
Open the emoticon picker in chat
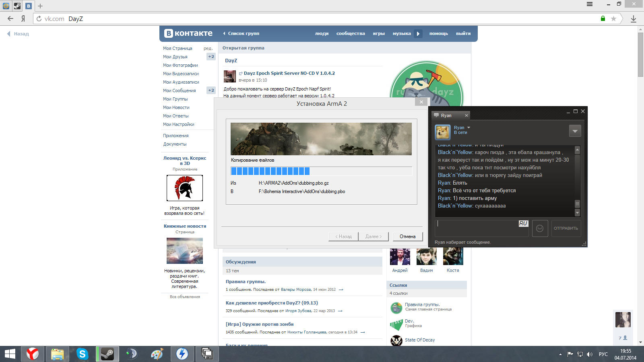(x=540, y=228)
